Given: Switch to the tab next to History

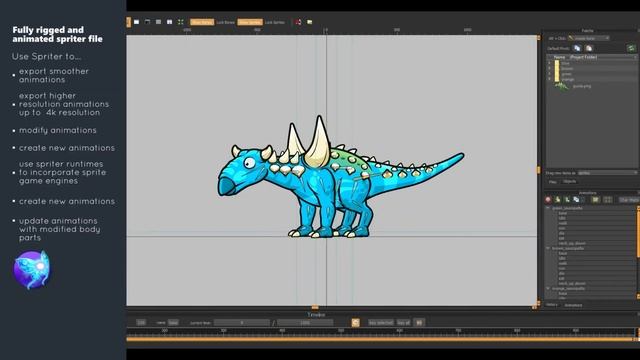Looking at the screenshot, I should click(573, 305).
